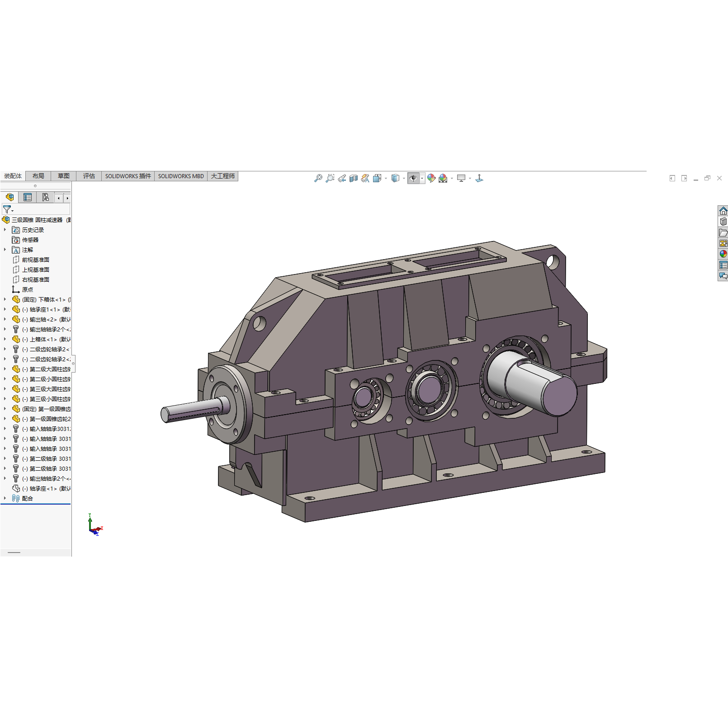Select the 上视基准面 plane
Viewport: 728px width, 728px height.
click(36, 270)
